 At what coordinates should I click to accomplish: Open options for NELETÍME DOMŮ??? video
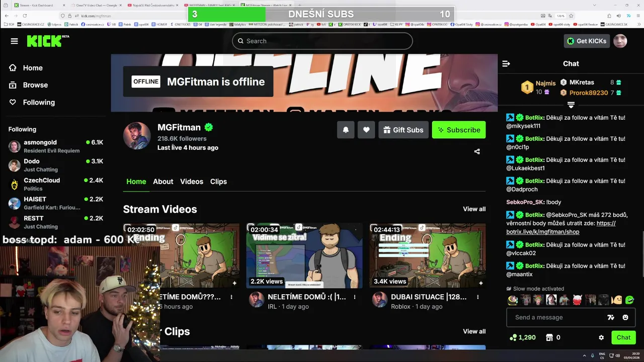click(x=231, y=297)
